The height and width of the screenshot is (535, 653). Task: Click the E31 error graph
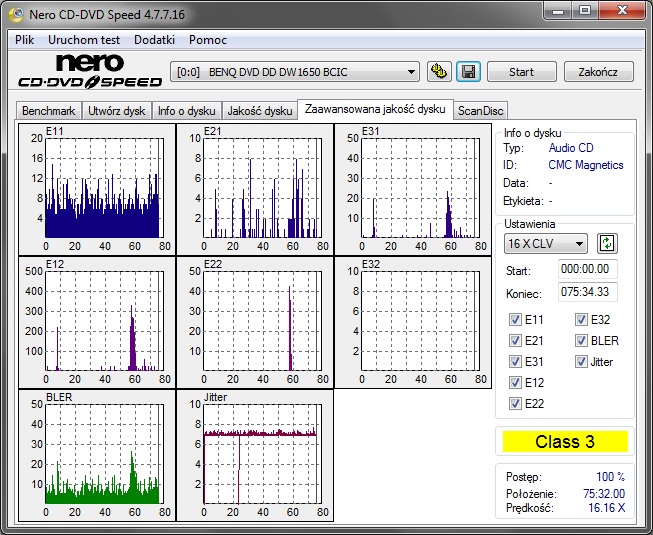pyautogui.click(x=413, y=189)
